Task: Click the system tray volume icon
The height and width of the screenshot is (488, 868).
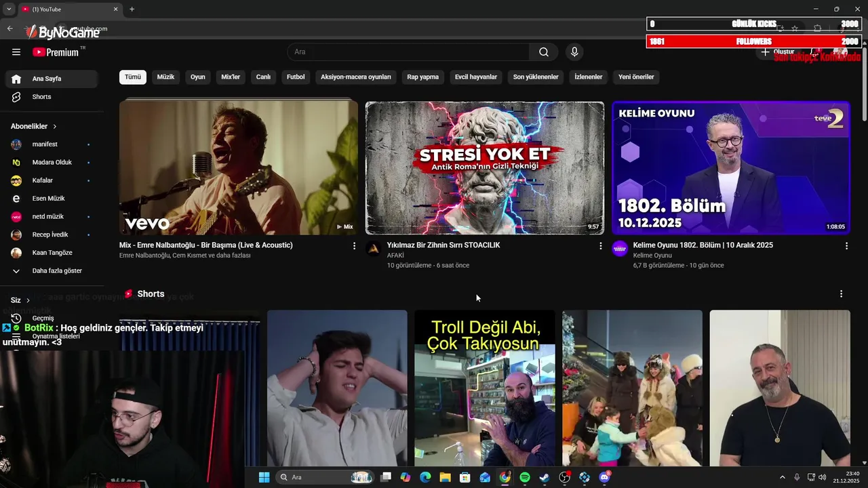Action: [x=822, y=477]
